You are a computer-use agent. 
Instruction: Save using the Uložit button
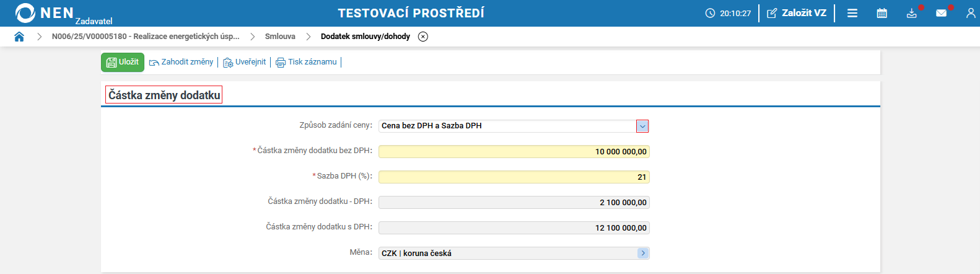pos(123,62)
